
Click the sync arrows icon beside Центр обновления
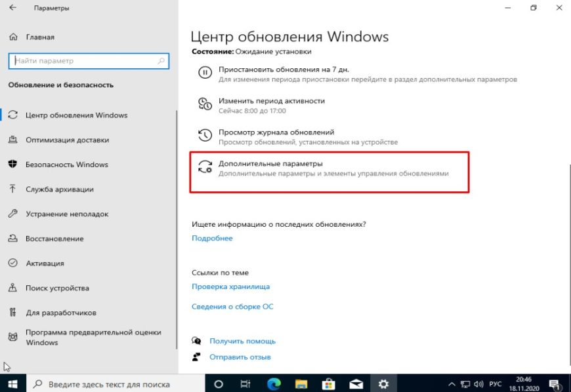point(12,115)
